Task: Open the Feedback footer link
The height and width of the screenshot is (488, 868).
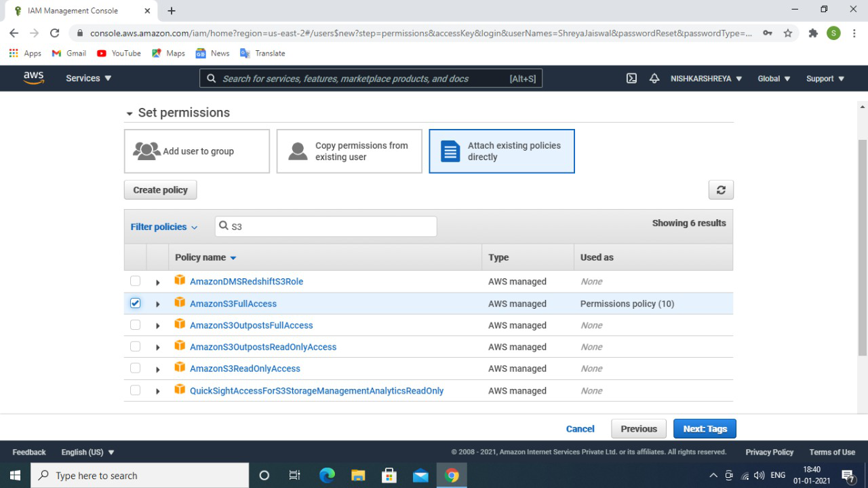Action: click(x=29, y=452)
